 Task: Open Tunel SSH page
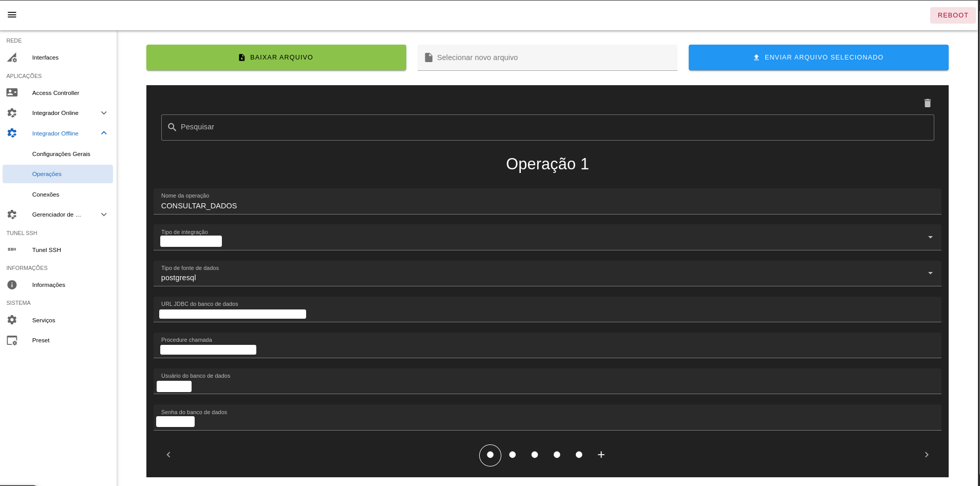tap(47, 250)
